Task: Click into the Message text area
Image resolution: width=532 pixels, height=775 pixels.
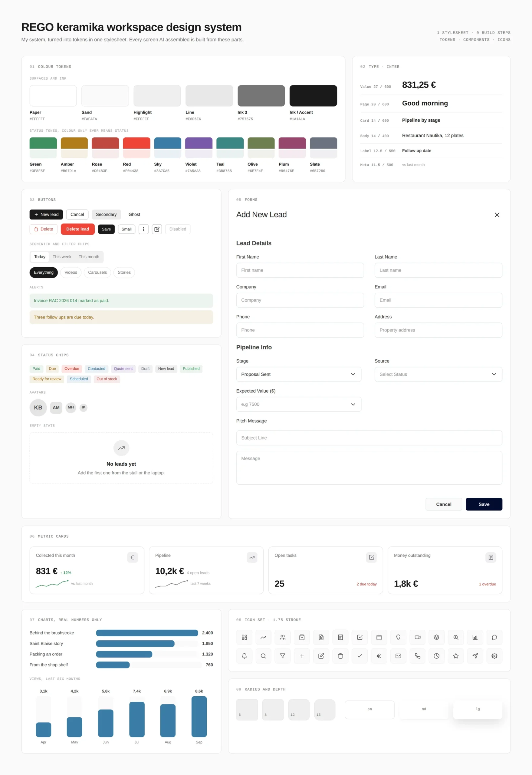Action: pos(369,468)
